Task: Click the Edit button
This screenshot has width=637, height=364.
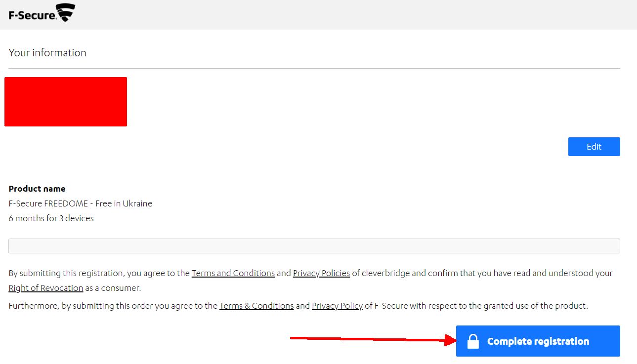Action: [x=594, y=147]
